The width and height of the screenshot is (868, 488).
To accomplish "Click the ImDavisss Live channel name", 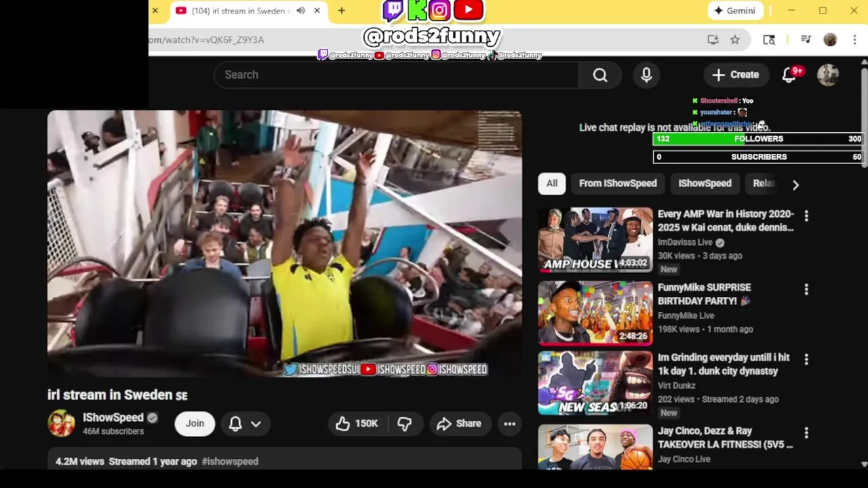I will [x=685, y=243].
